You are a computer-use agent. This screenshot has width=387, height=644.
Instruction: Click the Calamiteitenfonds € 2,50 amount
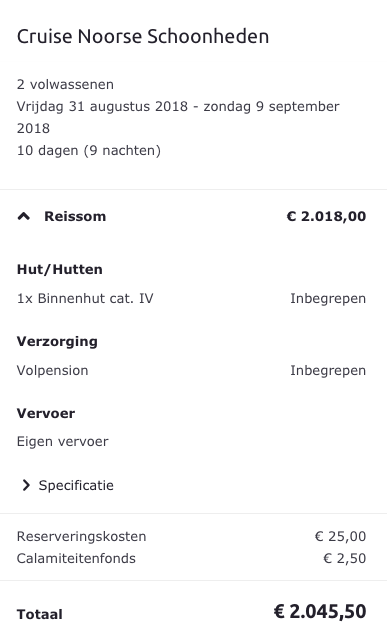344,558
